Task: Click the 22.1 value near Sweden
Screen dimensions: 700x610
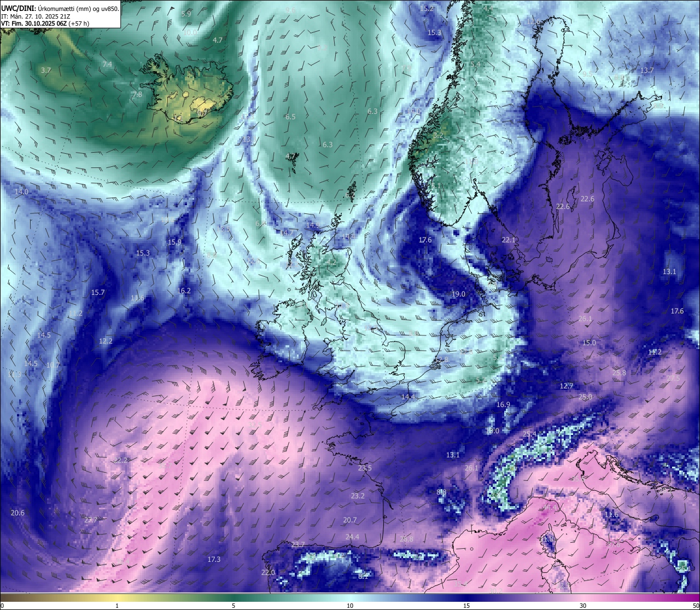Action: (x=509, y=240)
